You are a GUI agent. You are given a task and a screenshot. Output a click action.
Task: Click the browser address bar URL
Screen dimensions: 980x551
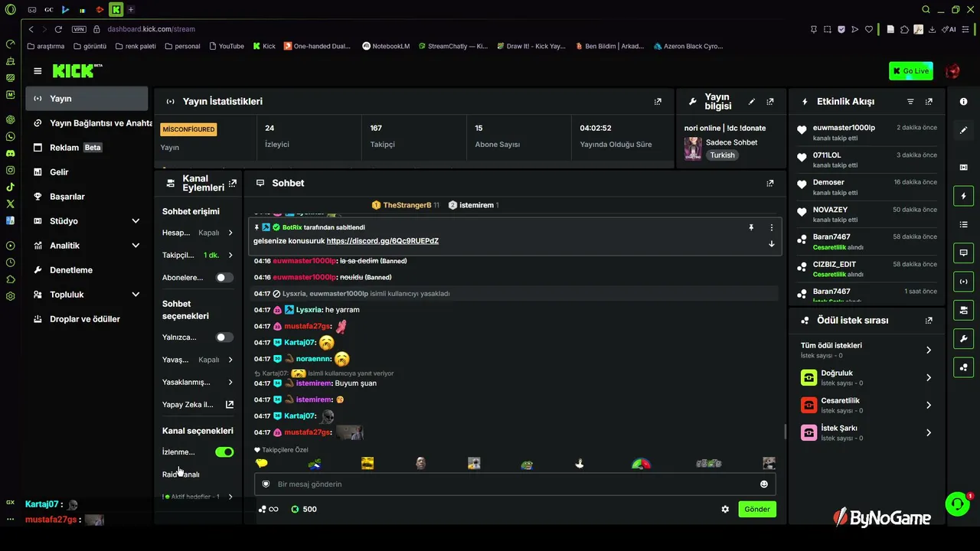(x=151, y=29)
